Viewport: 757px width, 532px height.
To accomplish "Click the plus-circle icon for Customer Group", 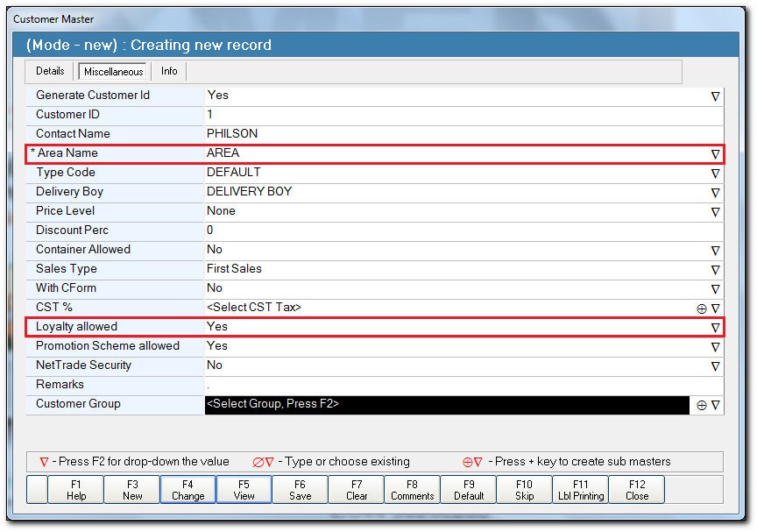I will 702,406.
